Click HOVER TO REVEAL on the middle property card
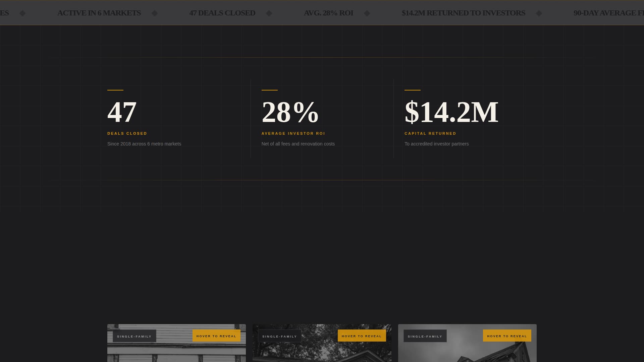The height and width of the screenshot is (362, 644). tap(362, 336)
